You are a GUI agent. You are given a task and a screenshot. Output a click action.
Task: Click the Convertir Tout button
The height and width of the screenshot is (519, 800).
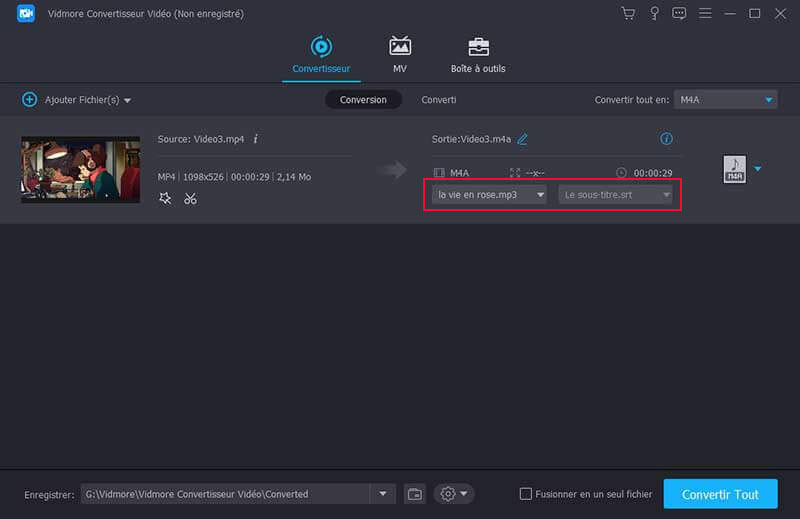[x=720, y=494]
